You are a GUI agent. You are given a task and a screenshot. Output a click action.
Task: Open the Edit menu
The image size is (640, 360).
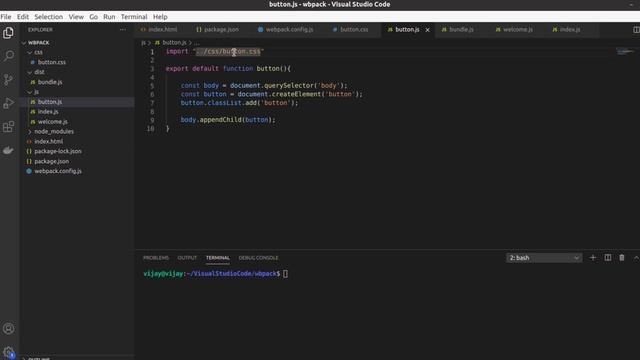click(x=23, y=17)
